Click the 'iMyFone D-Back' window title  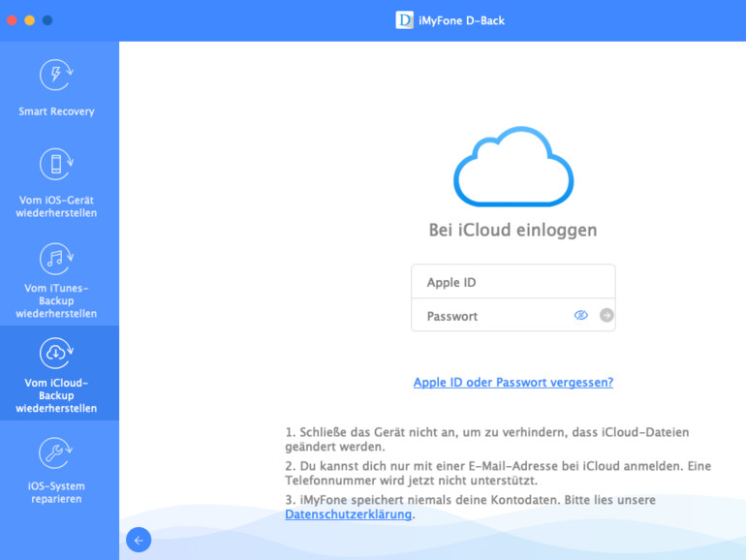pos(461,20)
